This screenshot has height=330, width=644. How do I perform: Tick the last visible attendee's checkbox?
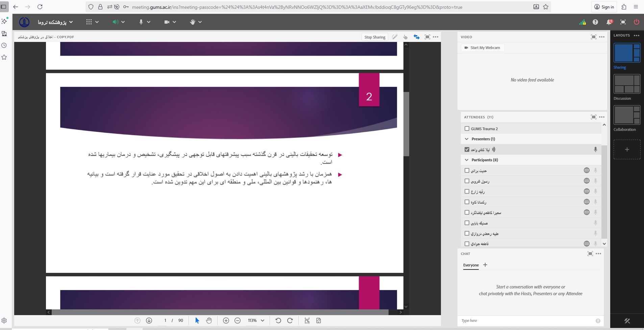click(x=467, y=244)
